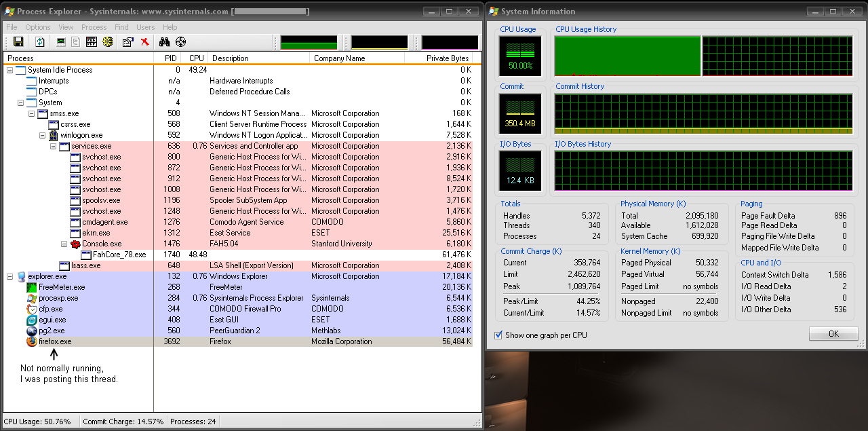Toggle the Show Lower Pane toolbar icon
This screenshot has height=431, width=868.
[x=92, y=42]
